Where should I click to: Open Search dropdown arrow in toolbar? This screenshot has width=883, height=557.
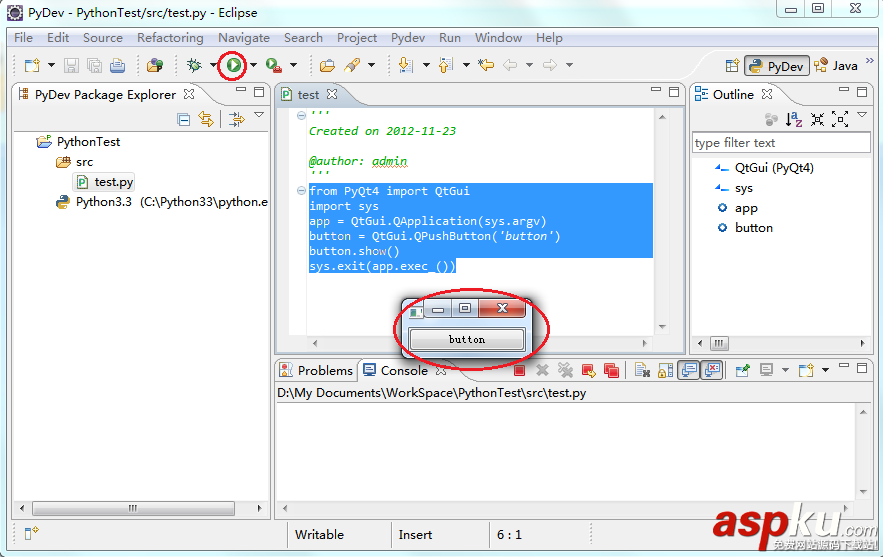pos(371,65)
